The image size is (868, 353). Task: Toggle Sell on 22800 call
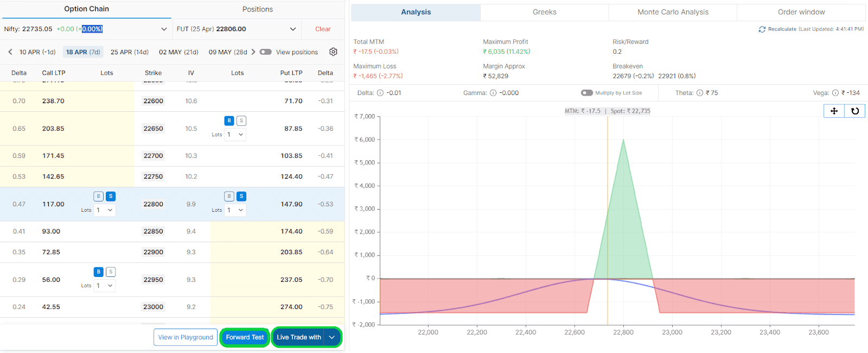click(x=111, y=196)
